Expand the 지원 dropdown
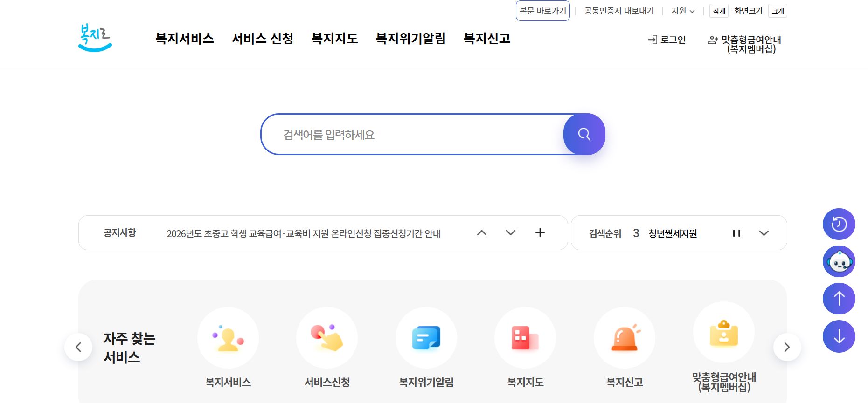 pos(683,11)
